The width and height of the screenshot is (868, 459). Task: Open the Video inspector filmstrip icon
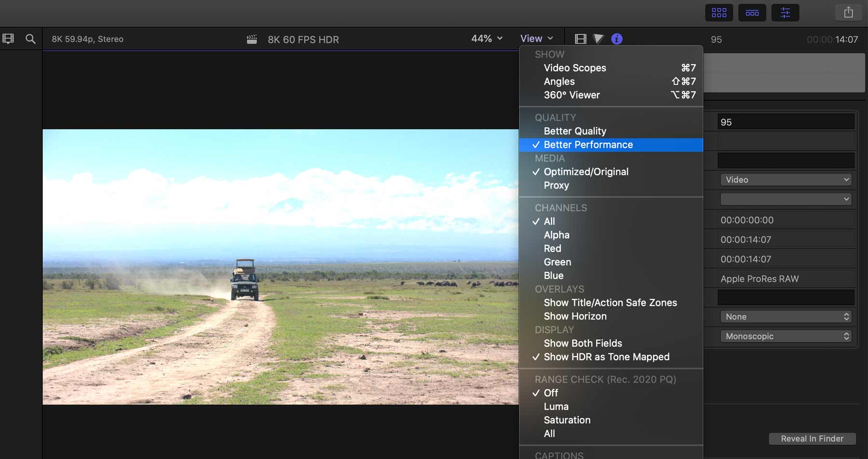coord(581,39)
